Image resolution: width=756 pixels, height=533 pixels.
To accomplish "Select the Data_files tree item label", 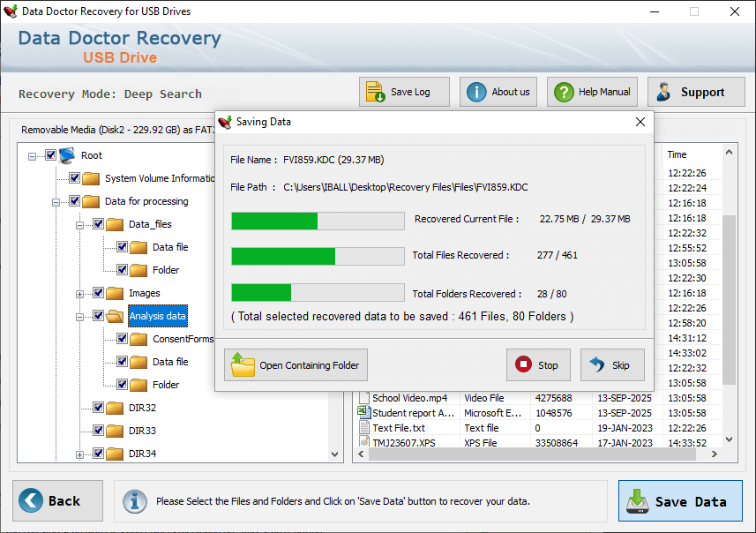I will (150, 224).
